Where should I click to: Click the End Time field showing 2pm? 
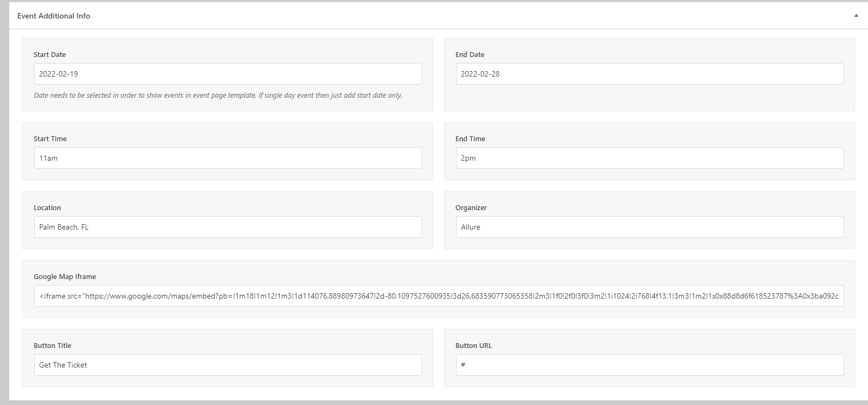point(650,158)
